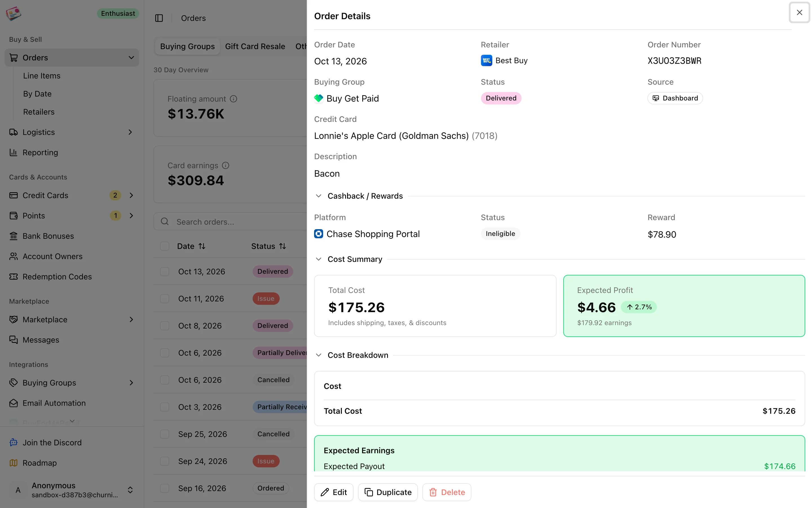812x508 pixels.
Task: Select the Sep 25, 2026 order checkbox
Action: 164,434
